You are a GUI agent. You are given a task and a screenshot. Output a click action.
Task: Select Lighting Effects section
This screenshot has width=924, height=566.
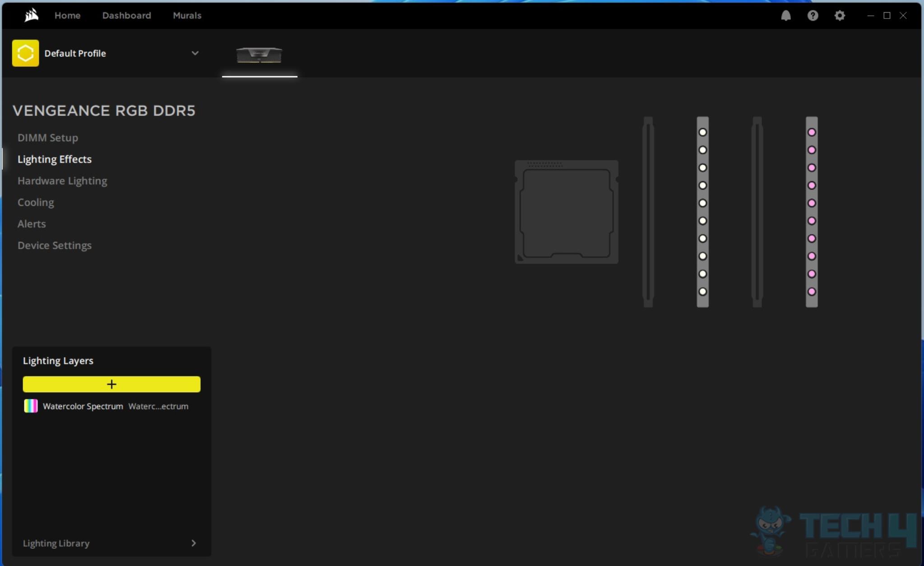55,159
